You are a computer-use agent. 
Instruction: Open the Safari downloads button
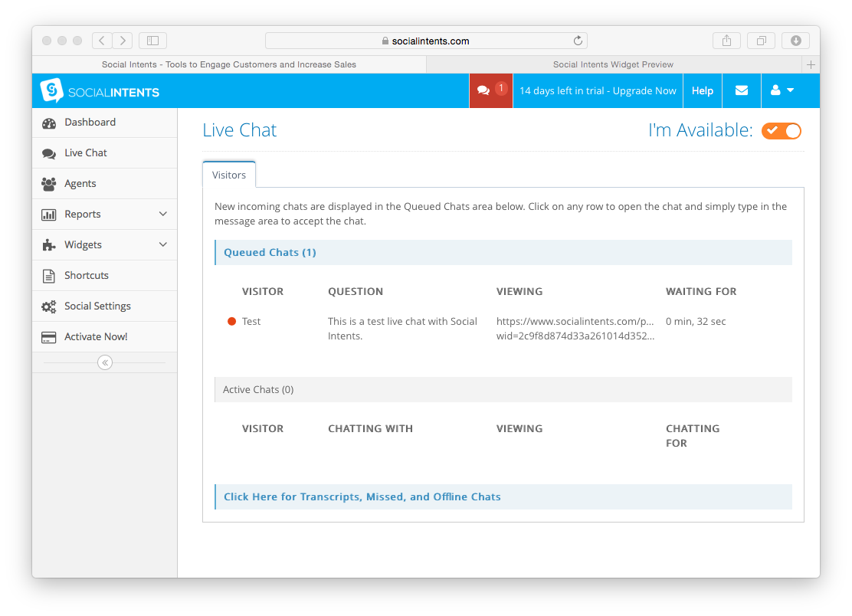coord(796,40)
